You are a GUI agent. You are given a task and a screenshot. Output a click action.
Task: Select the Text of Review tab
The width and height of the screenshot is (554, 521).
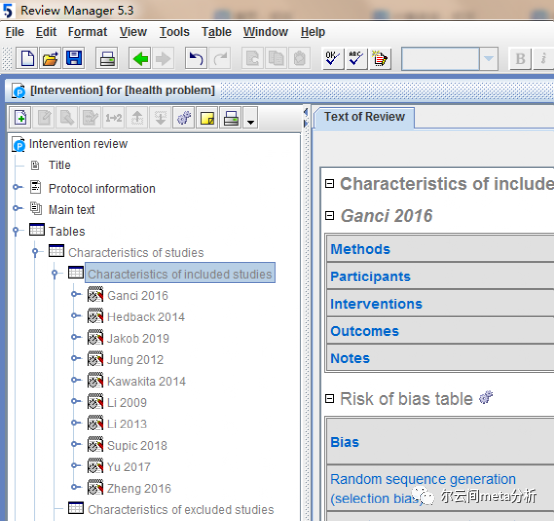pyautogui.click(x=364, y=117)
